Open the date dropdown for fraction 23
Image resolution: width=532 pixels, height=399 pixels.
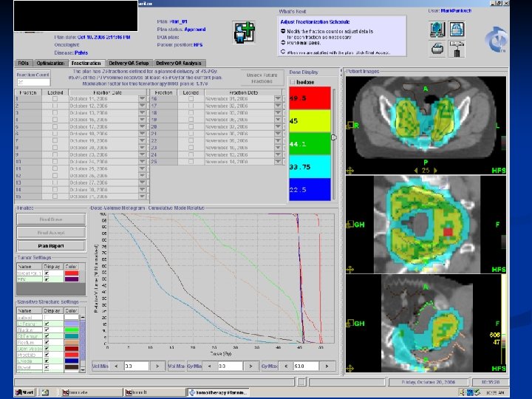tap(278, 148)
